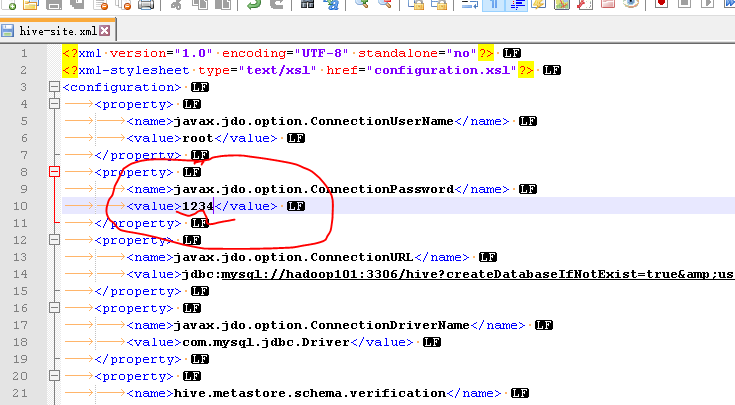735x405 pixels.
Task: Click the Save All toolbar icon
Action: click(x=76, y=4)
